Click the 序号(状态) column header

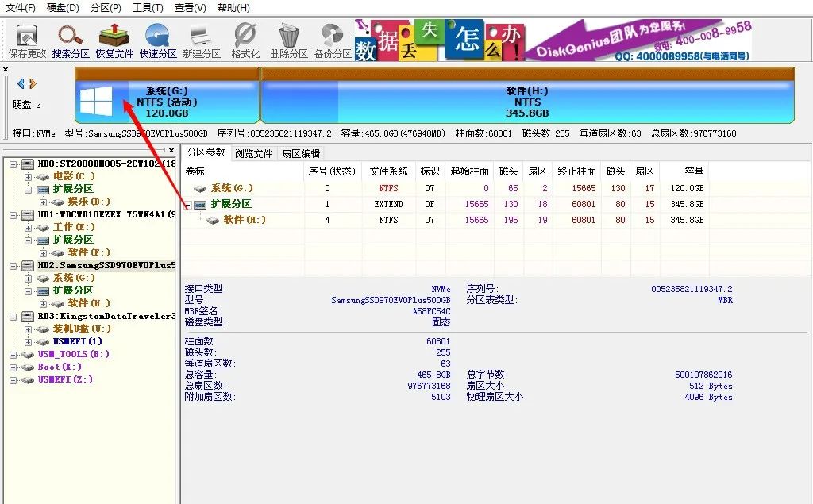[x=333, y=171]
